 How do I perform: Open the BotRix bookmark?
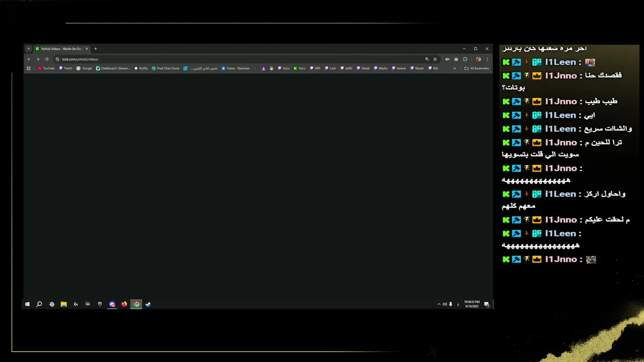point(141,68)
